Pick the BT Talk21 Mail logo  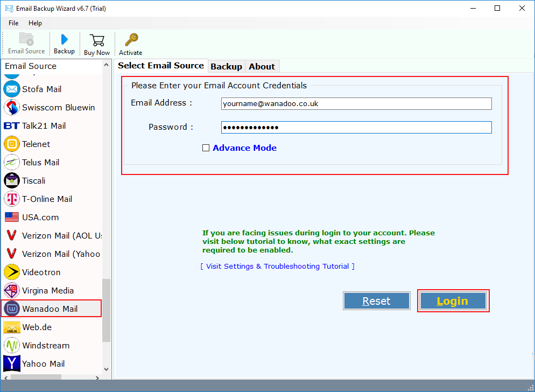click(x=12, y=125)
